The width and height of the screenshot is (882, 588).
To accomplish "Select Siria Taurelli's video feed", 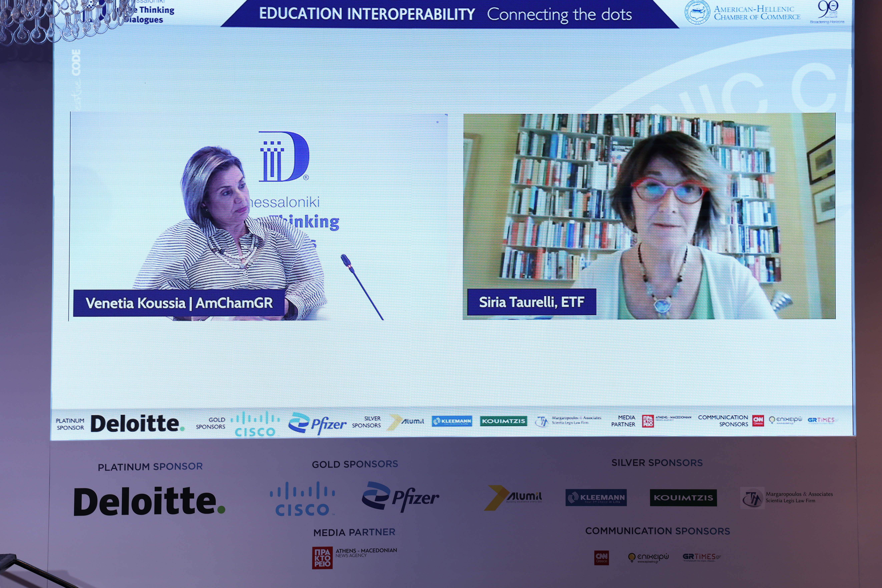I will [649, 216].
